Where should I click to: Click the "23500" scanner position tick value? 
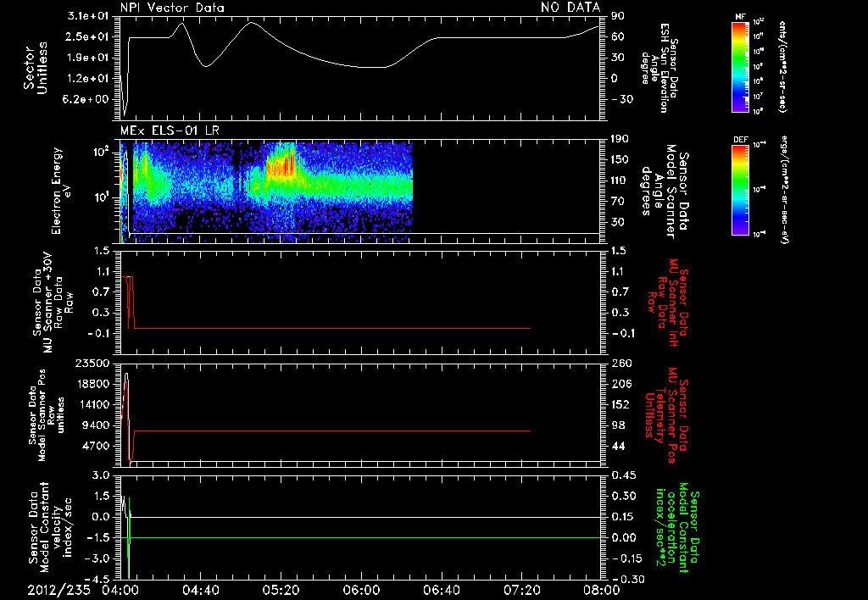point(92,363)
